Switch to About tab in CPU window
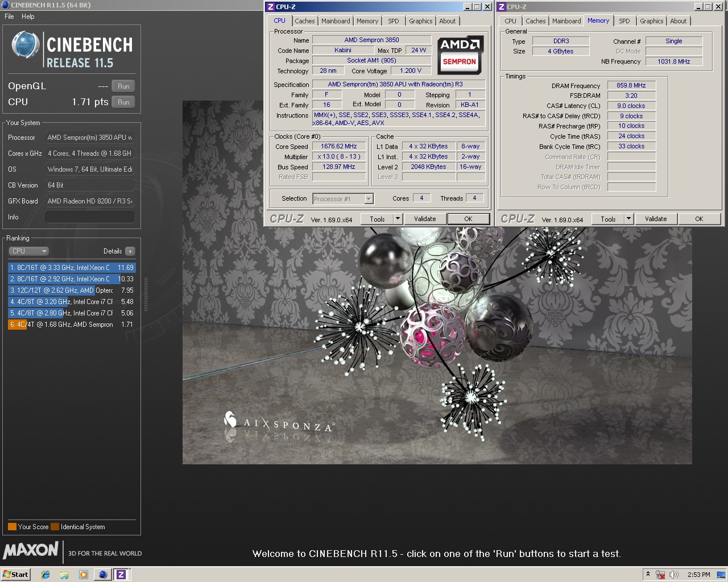Viewport: 728px width, 582px height. click(x=448, y=21)
